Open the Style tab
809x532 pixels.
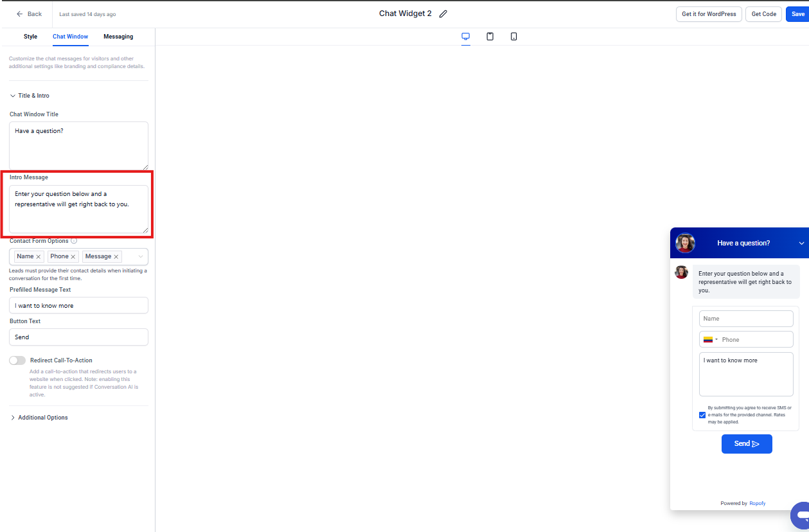(30, 37)
